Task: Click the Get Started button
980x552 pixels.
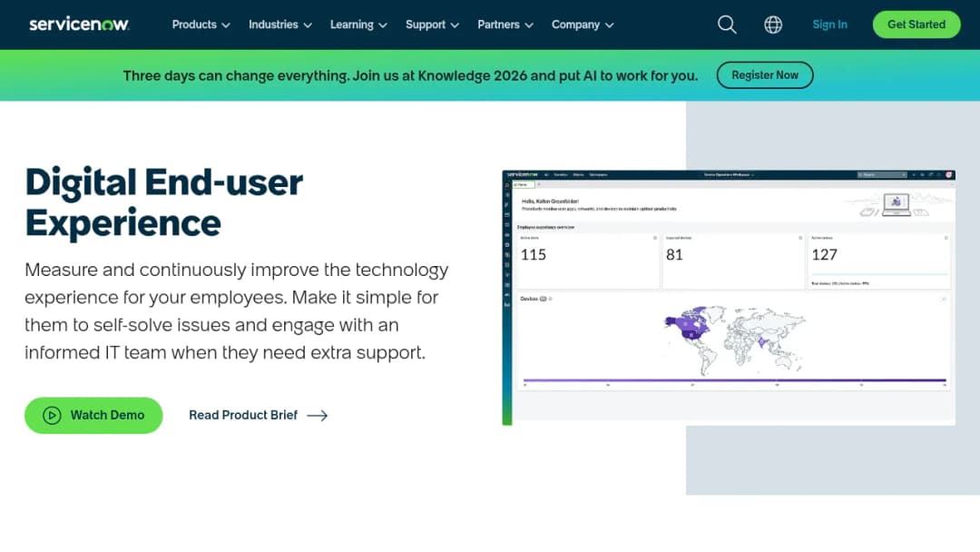Action: 916,25
